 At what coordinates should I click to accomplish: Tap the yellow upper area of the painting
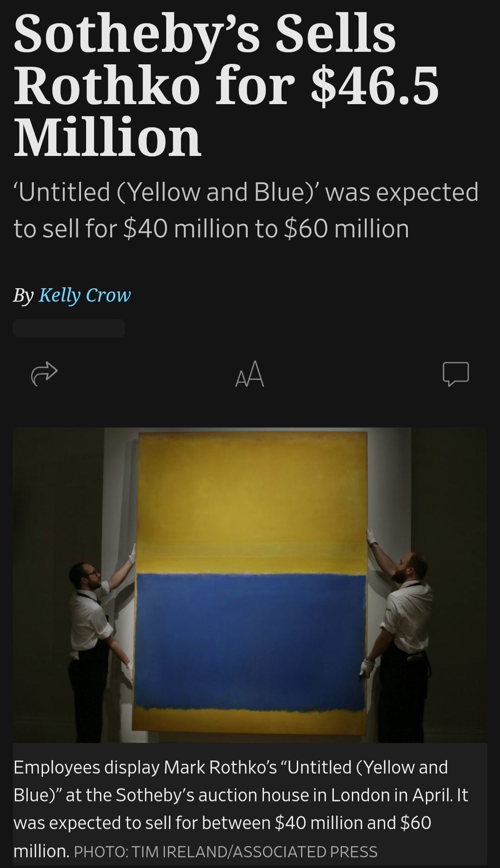point(253,502)
